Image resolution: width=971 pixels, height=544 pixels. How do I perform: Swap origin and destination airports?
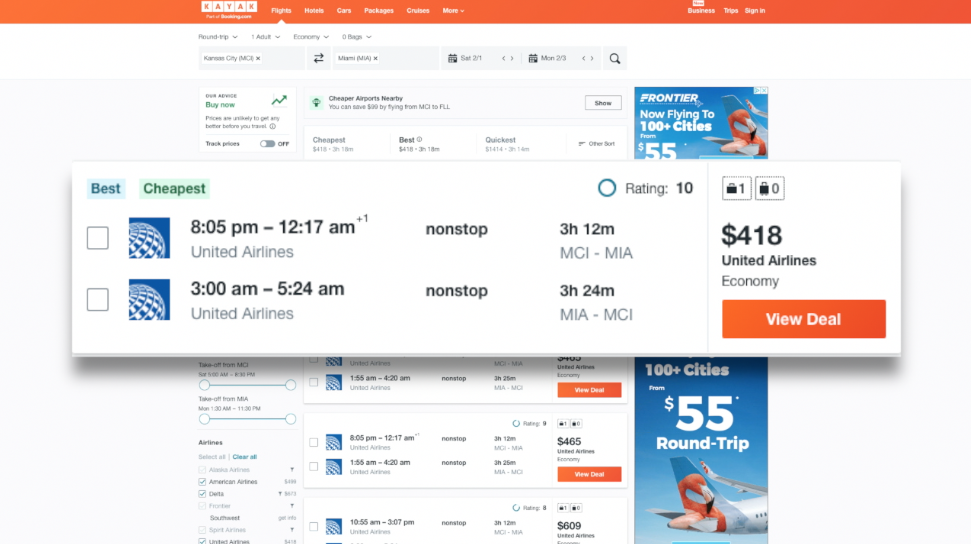pyautogui.click(x=318, y=58)
